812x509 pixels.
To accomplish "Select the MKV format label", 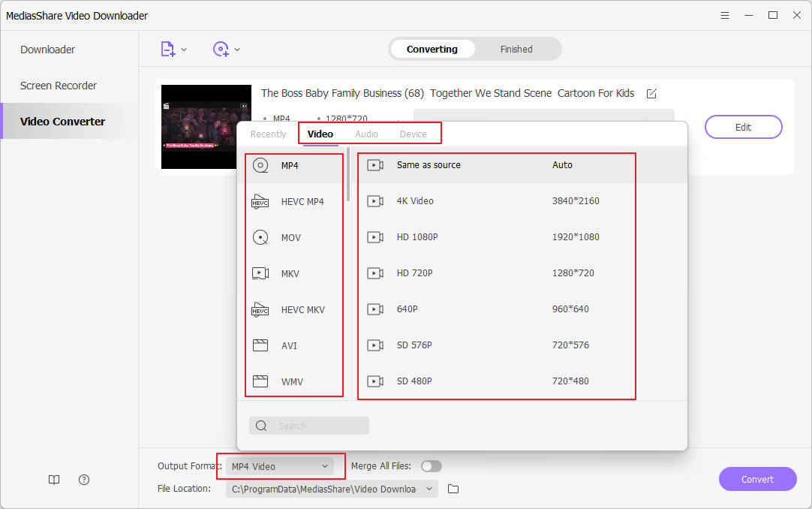I will (290, 273).
